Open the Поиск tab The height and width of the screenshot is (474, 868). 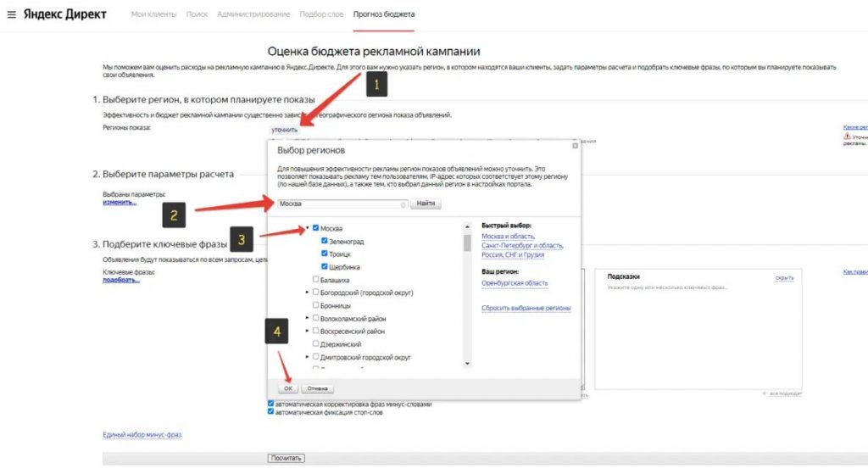click(197, 14)
